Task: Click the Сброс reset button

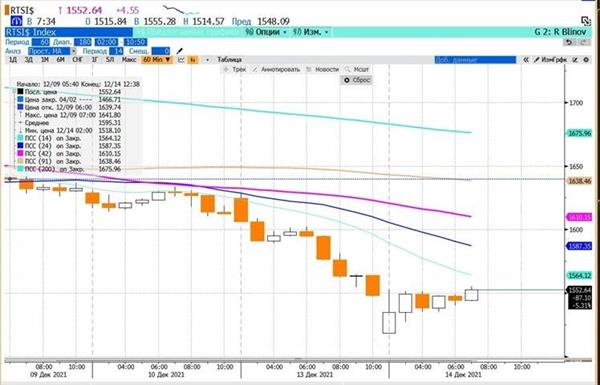Action: 357,80
